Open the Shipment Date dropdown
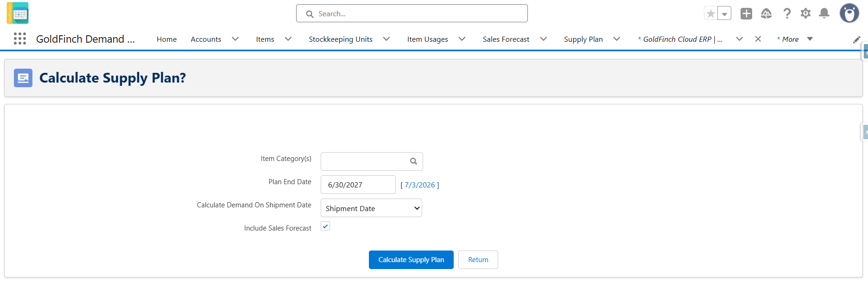This screenshot has width=868, height=302. [371, 208]
